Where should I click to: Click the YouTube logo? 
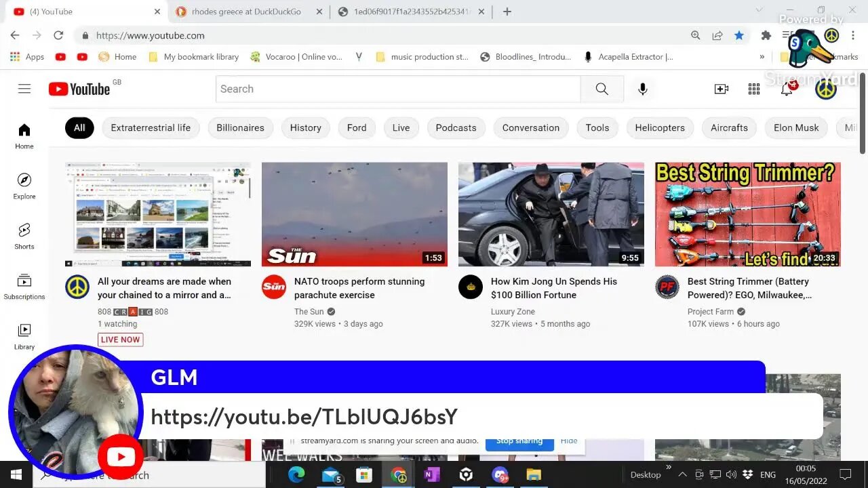(x=79, y=89)
